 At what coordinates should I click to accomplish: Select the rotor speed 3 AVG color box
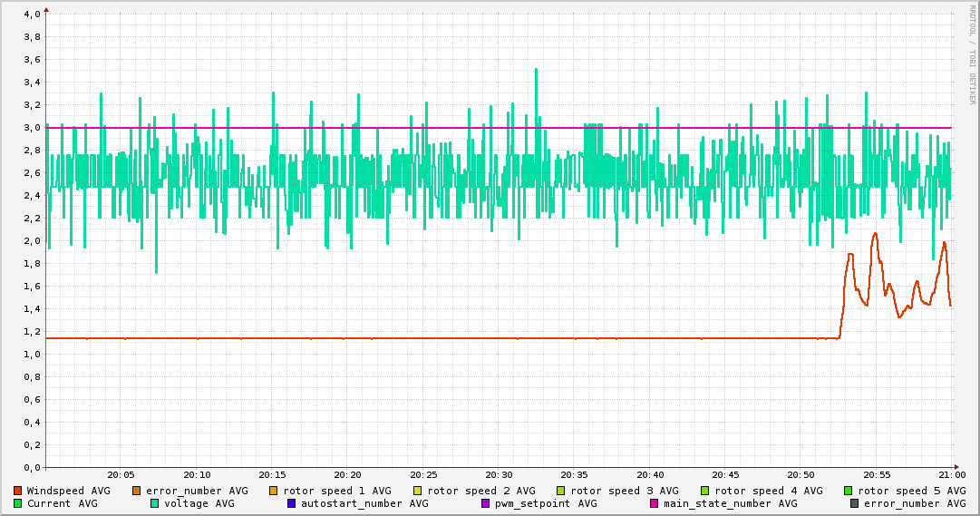561,491
